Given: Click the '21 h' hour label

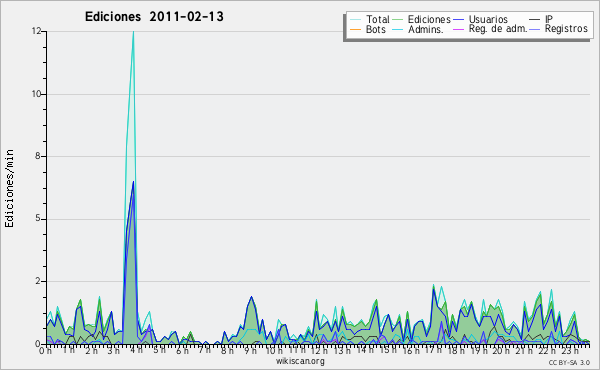Looking at the screenshot, I should pyautogui.click(x=523, y=351).
